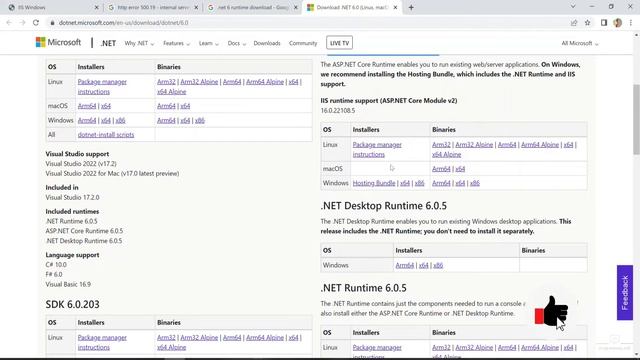
Task: Click the Feedback button
Action: [x=625, y=293]
